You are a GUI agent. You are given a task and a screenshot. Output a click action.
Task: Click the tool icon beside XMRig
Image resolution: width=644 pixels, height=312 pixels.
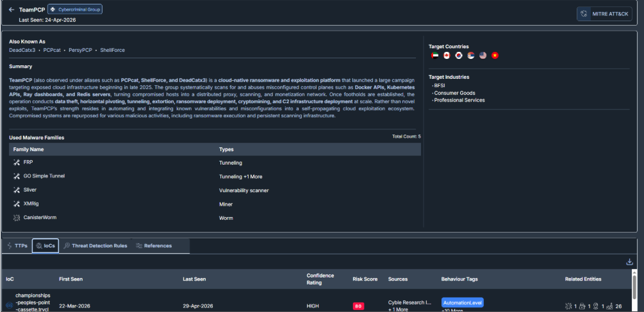17,204
